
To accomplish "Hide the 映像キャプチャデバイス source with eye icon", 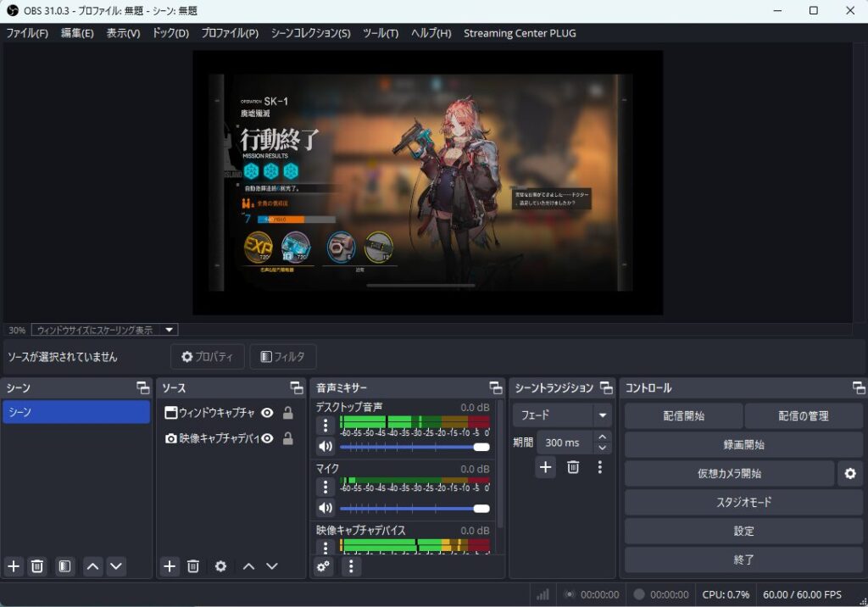I will tap(267, 438).
